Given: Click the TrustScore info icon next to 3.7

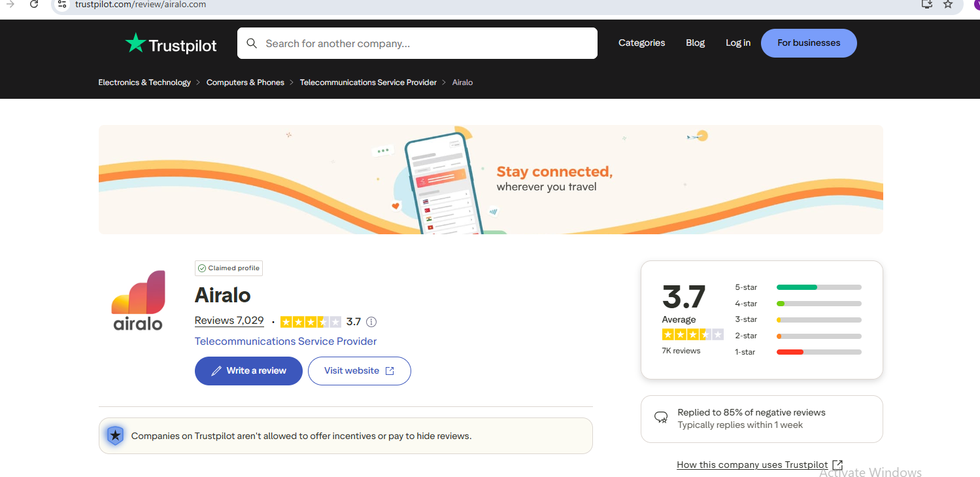Looking at the screenshot, I should click(371, 322).
